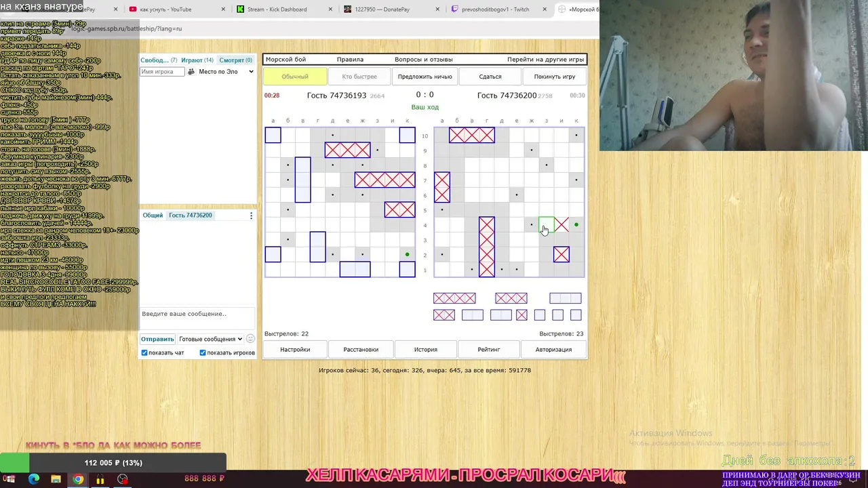Open the chat three-dot options menu
The image size is (868, 488).
[251, 216]
